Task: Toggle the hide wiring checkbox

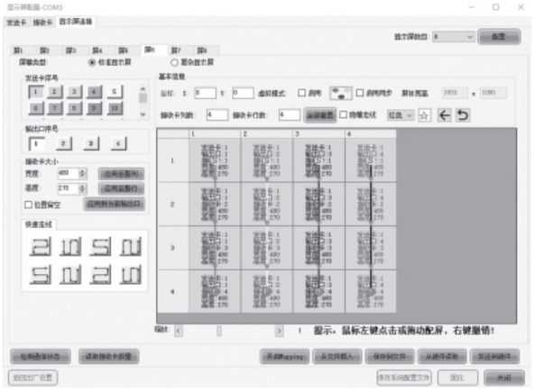Action: click(344, 114)
